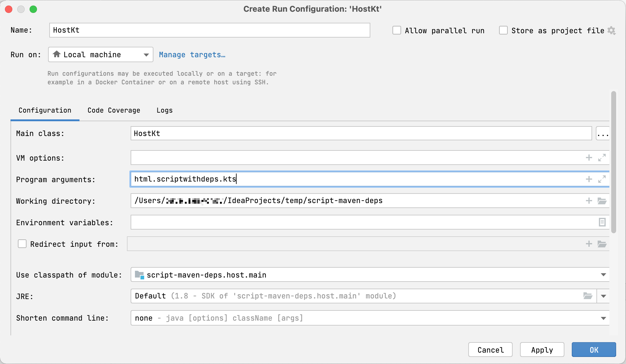
Task: Expand the Run on Local machine selector
Action: [x=146, y=54]
